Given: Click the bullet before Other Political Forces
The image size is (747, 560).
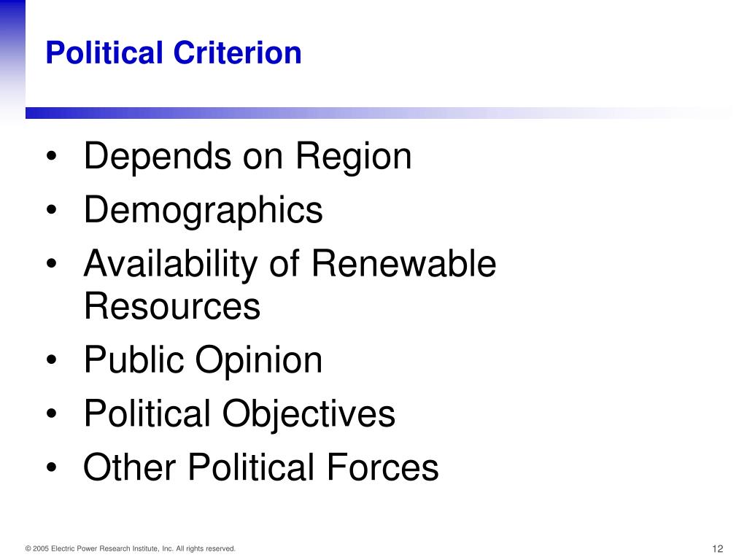Looking at the screenshot, I should (52, 467).
